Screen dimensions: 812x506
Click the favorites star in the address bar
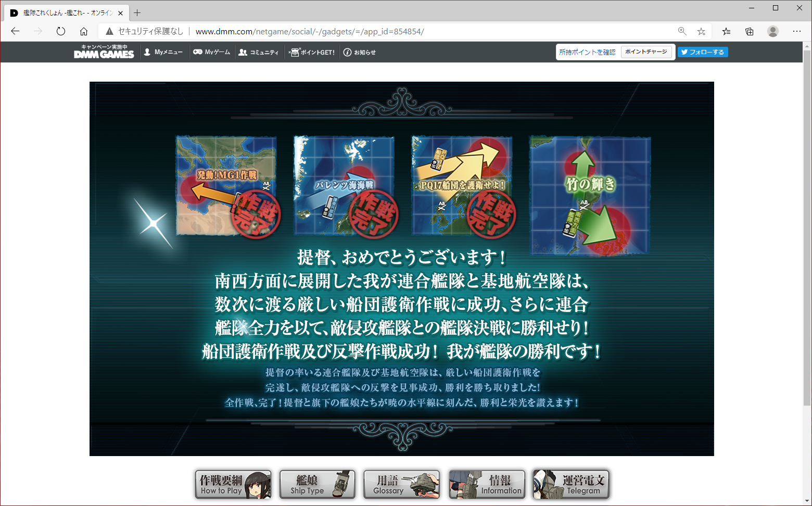pos(701,31)
